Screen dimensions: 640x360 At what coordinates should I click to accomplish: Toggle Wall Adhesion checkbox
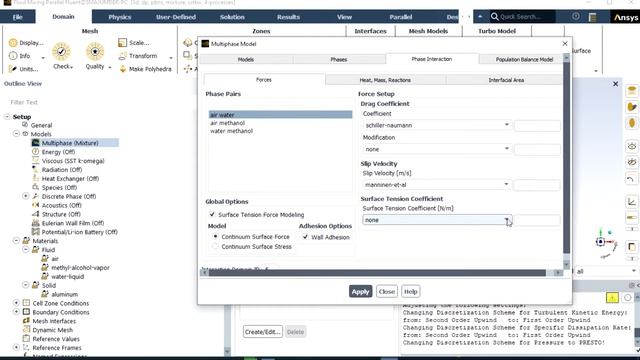(x=305, y=237)
